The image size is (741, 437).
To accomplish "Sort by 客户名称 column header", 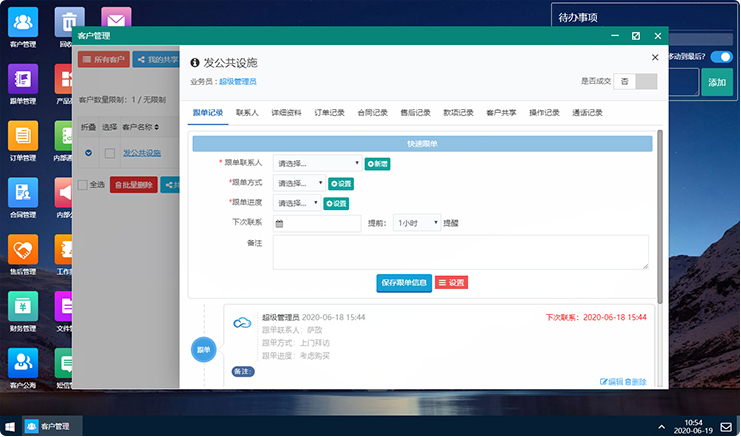I will coord(140,127).
